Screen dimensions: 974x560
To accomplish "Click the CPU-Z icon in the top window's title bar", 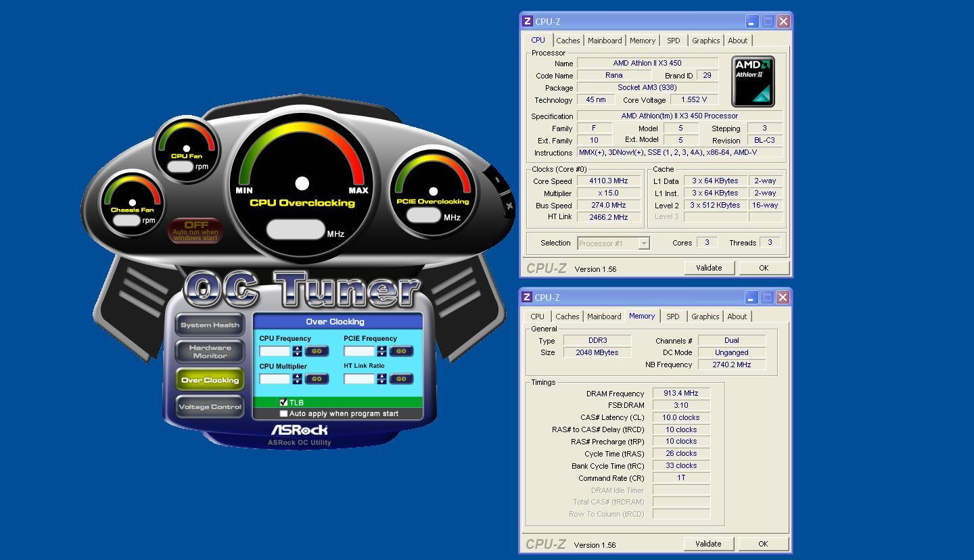I will [x=527, y=21].
